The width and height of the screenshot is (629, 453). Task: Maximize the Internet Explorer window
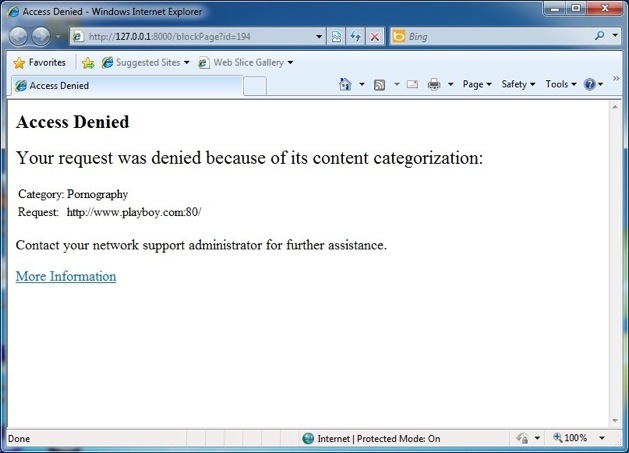tap(576, 9)
